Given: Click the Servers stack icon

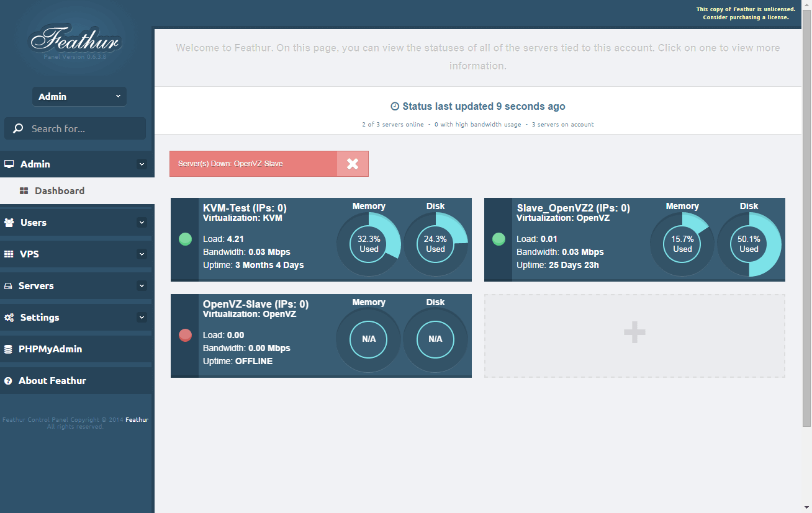Looking at the screenshot, I should coord(9,285).
